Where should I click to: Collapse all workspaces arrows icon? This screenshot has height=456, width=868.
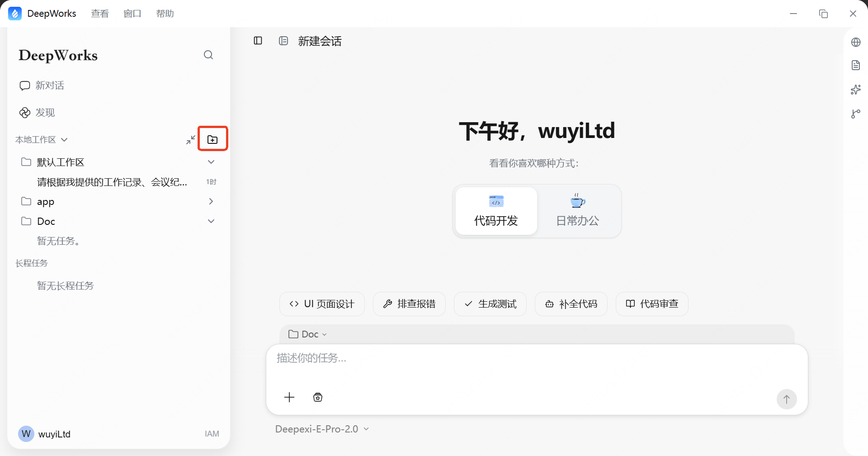point(191,140)
